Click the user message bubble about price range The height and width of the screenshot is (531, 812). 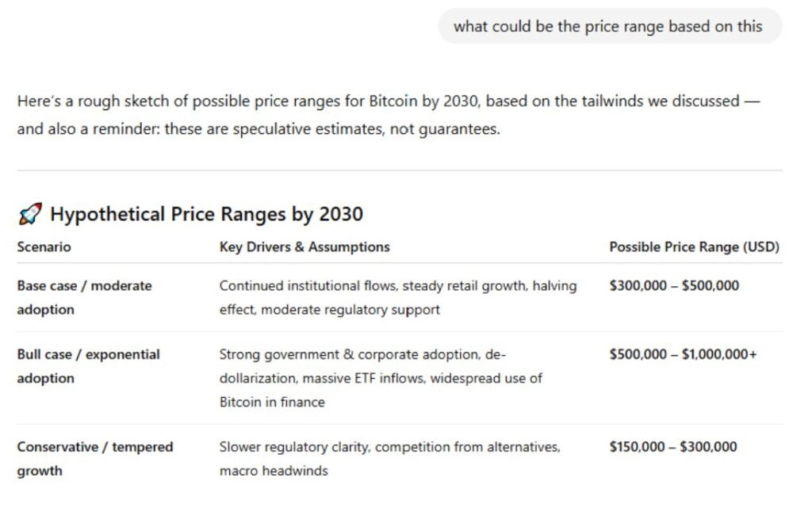click(x=608, y=26)
